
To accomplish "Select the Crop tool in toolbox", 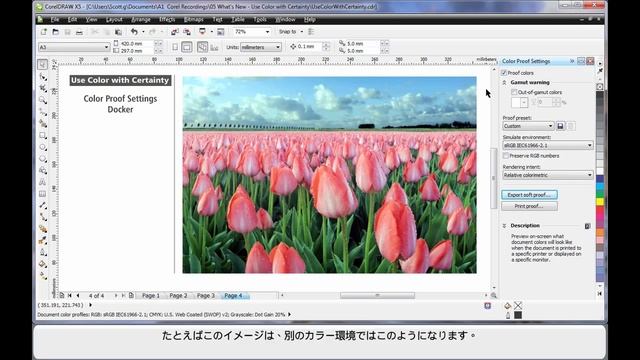I will click(42, 88).
